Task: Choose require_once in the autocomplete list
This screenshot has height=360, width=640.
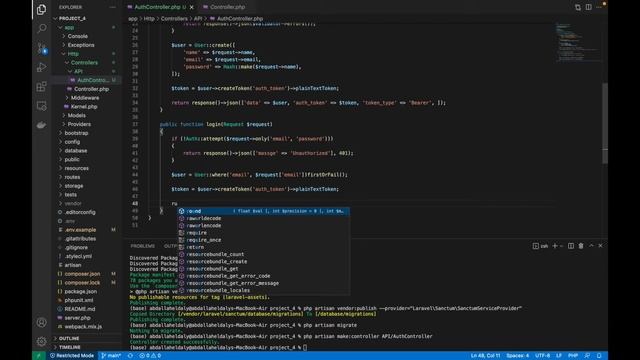Action: click(263, 240)
